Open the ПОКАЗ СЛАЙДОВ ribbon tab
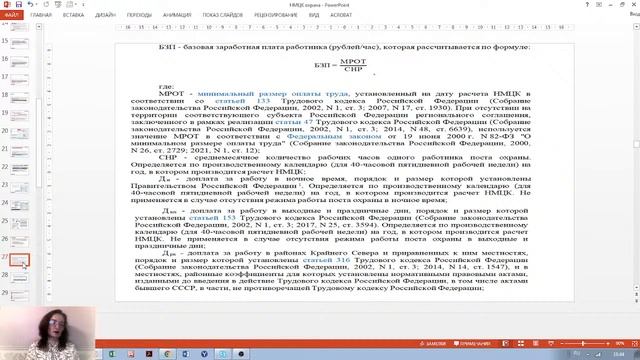The image size is (640, 360). pos(222,15)
